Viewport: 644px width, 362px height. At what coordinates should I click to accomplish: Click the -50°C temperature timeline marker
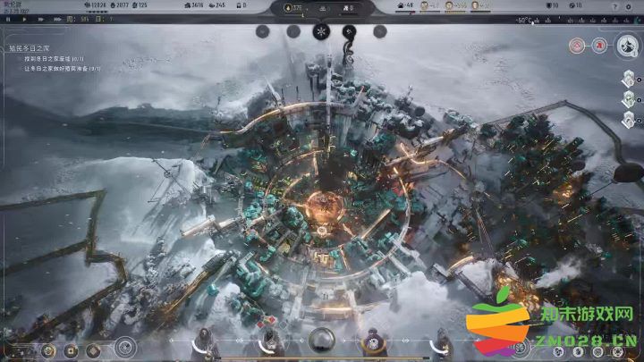(524, 20)
